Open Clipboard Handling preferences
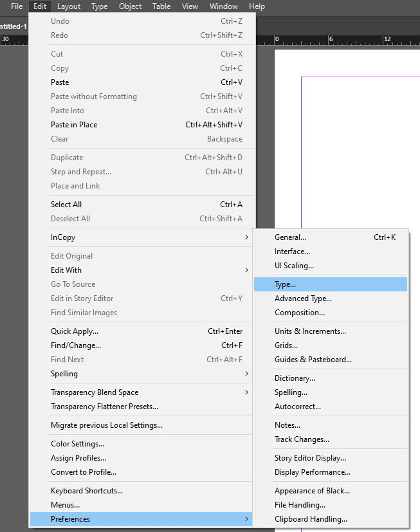Screen dimensions: 420x532 (331, 519)
